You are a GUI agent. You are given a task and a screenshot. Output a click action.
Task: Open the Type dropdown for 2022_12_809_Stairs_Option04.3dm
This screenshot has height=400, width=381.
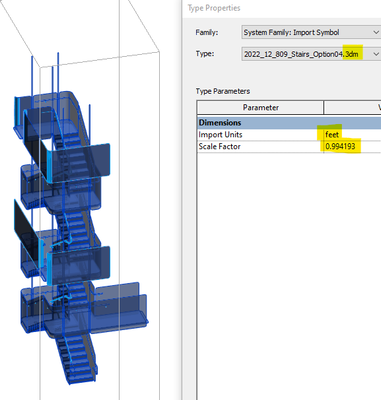(x=311, y=54)
